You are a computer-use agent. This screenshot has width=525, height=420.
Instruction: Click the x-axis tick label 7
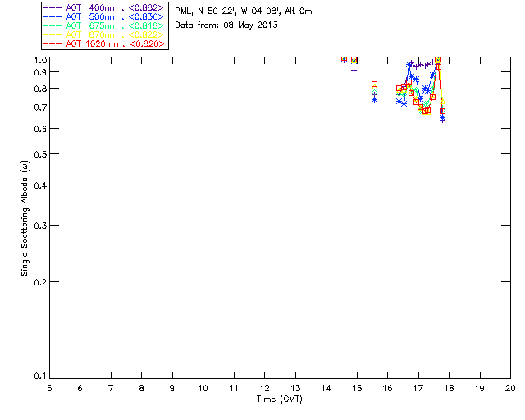pos(111,388)
